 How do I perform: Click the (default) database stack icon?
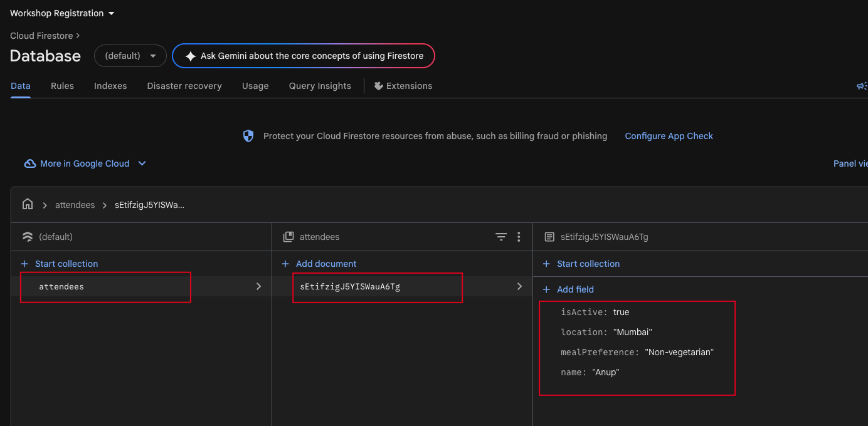point(27,237)
